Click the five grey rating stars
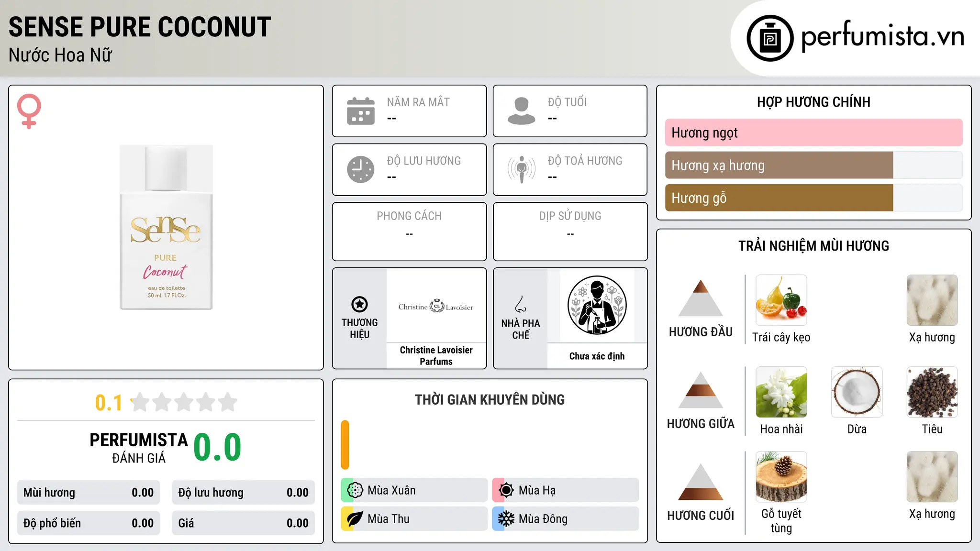980x551 pixels. (x=184, y=402)
